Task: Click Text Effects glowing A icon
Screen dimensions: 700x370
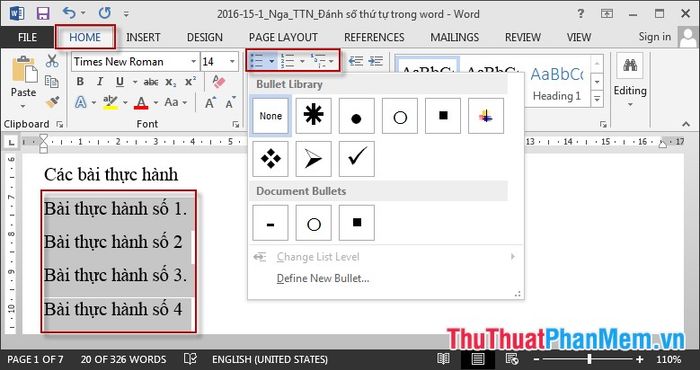Action: 80,103
